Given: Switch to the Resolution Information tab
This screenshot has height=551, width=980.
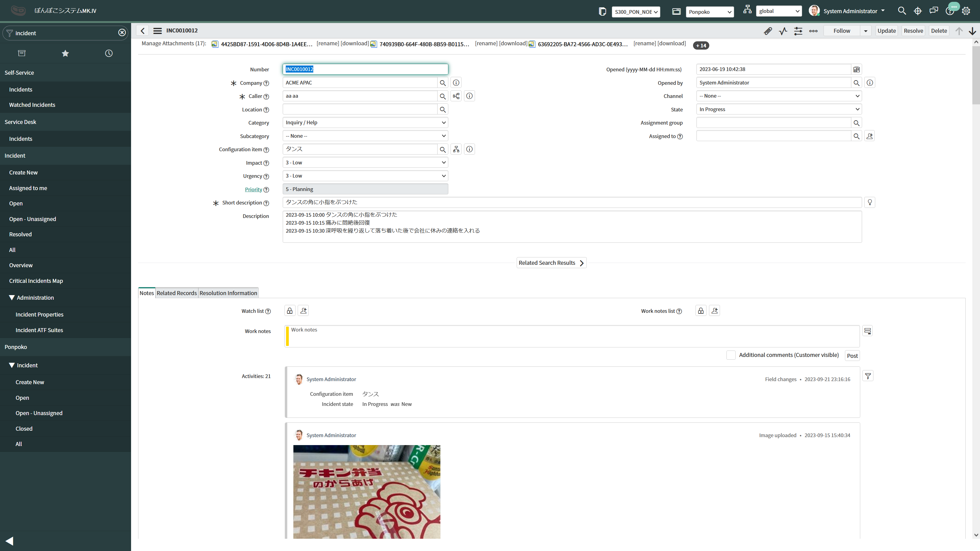Looking at the screenshot, I should coord(228,293).
